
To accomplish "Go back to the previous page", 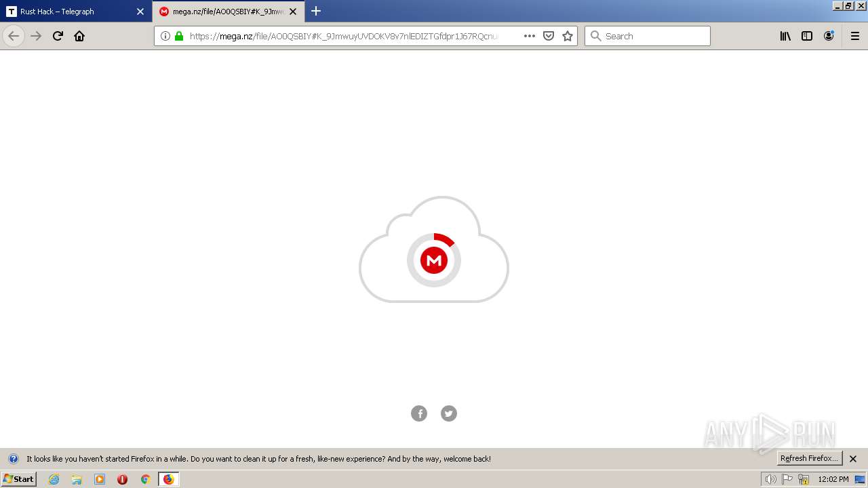I will 14,36.
